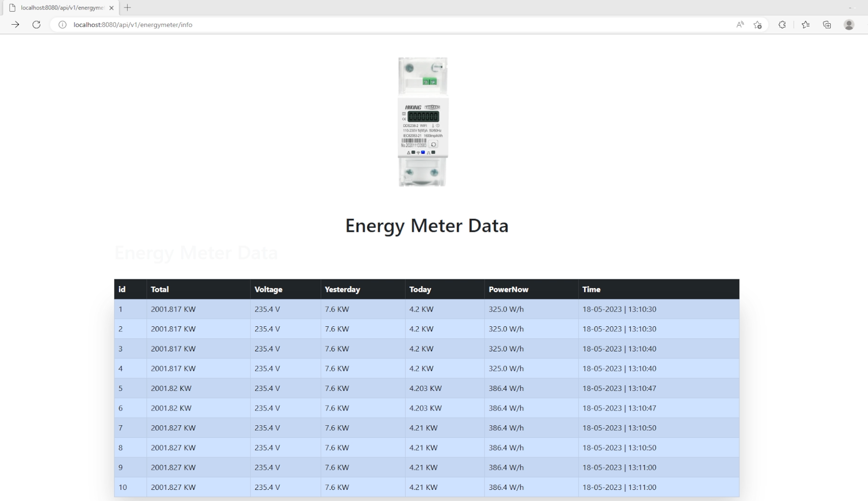
Task: Open site information for localhost
Action: [x=62, y=25]
